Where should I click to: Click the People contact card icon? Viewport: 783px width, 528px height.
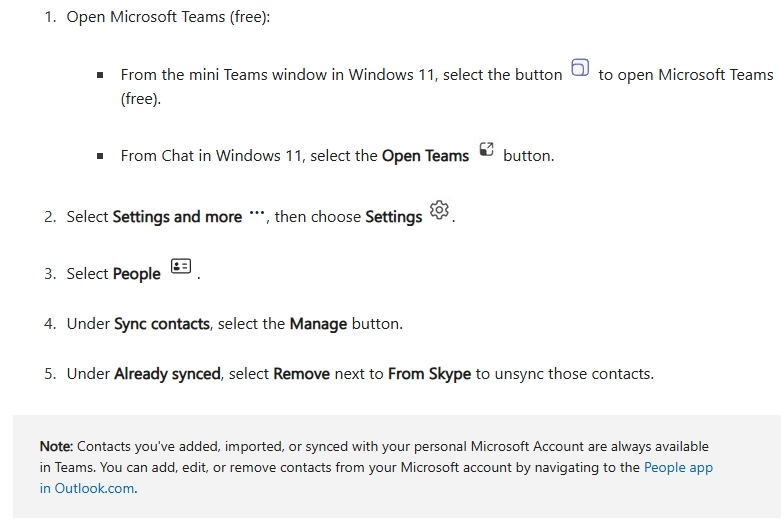(180, 267)
